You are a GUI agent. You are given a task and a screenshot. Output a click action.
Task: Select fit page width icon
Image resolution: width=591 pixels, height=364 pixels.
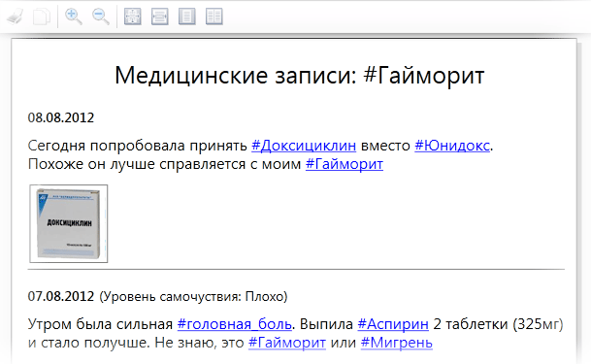point(160,17)
